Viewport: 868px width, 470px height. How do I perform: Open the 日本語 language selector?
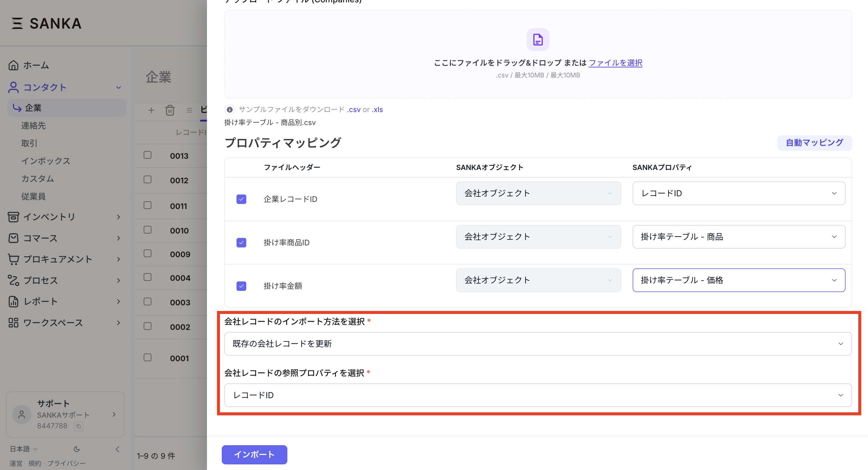(23, 449)
